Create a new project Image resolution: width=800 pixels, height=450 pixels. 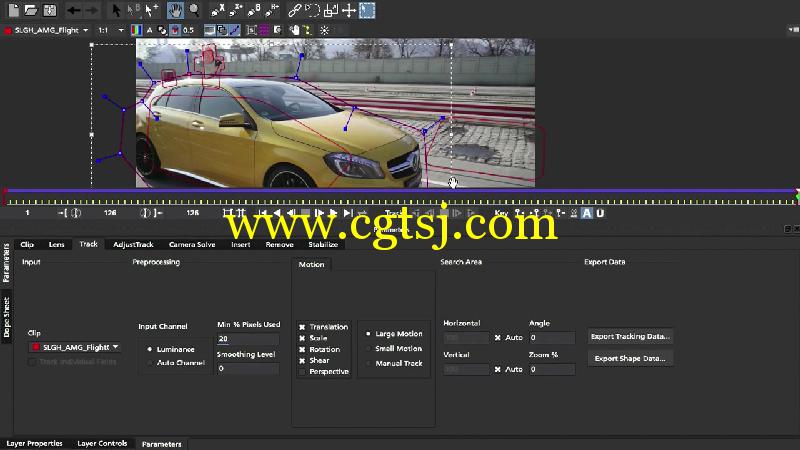pyautogui.click(x=14, y=10)
